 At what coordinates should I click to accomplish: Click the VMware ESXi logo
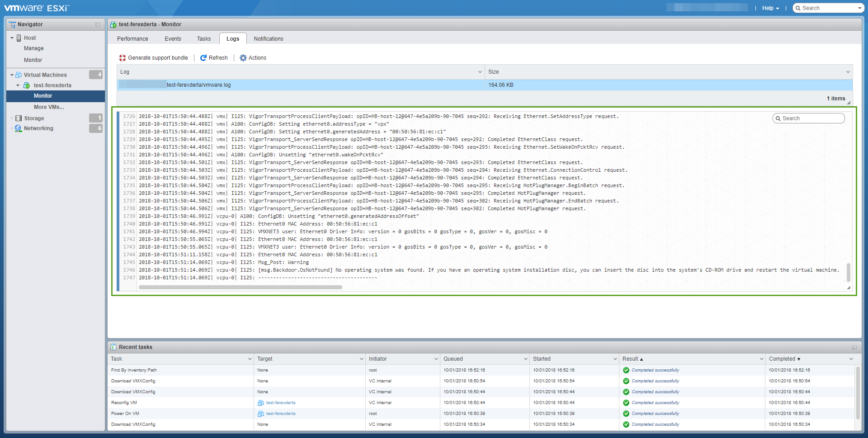click(x=36, y=7)
